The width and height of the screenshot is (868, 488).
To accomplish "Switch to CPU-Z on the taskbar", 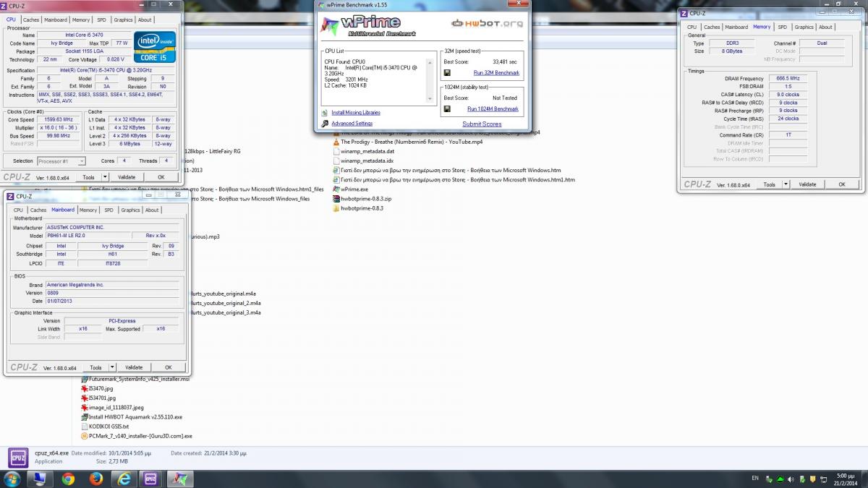I will [151, 479].
